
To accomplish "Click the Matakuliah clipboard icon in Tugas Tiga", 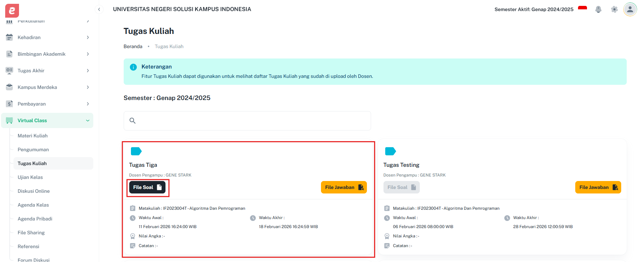I will [x=133, y=208].
